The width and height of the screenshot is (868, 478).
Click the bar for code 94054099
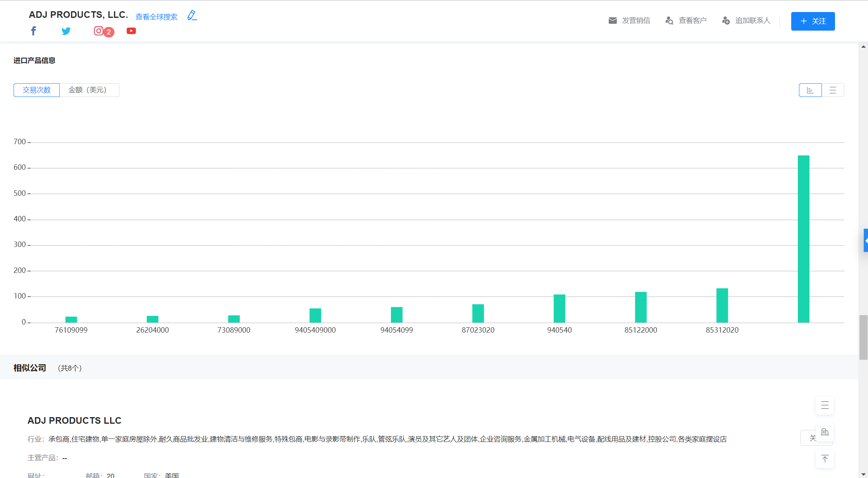(x=397, y=315)
